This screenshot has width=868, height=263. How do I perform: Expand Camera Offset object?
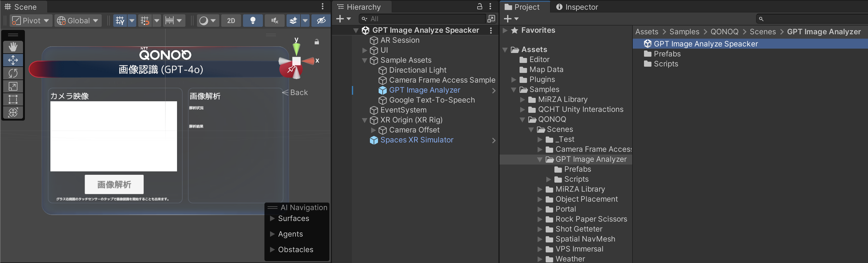coord(373,130)
